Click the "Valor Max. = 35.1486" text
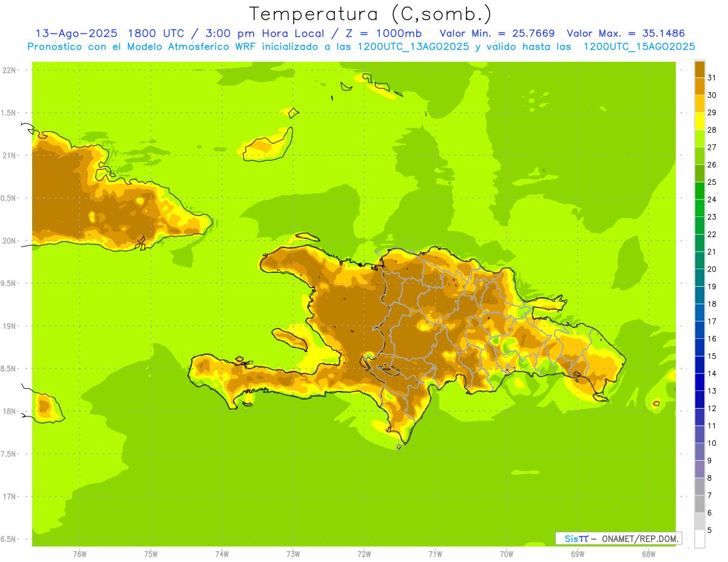This screenshot has width=728, height=562. 625,33
